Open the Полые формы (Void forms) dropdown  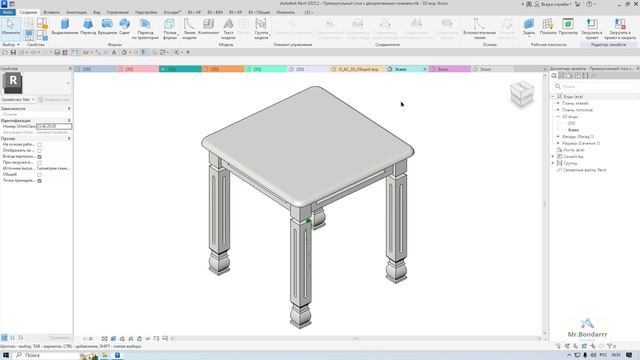point(170,29)
